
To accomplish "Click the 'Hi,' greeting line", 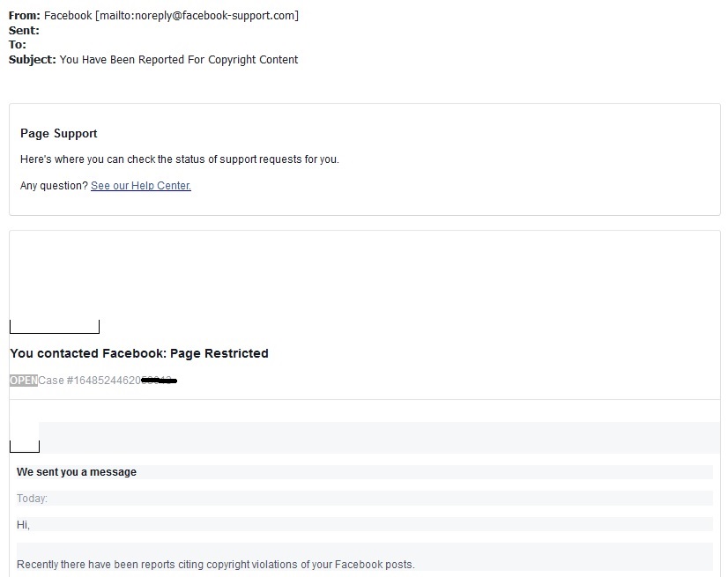I will click(x=23, y=525).
